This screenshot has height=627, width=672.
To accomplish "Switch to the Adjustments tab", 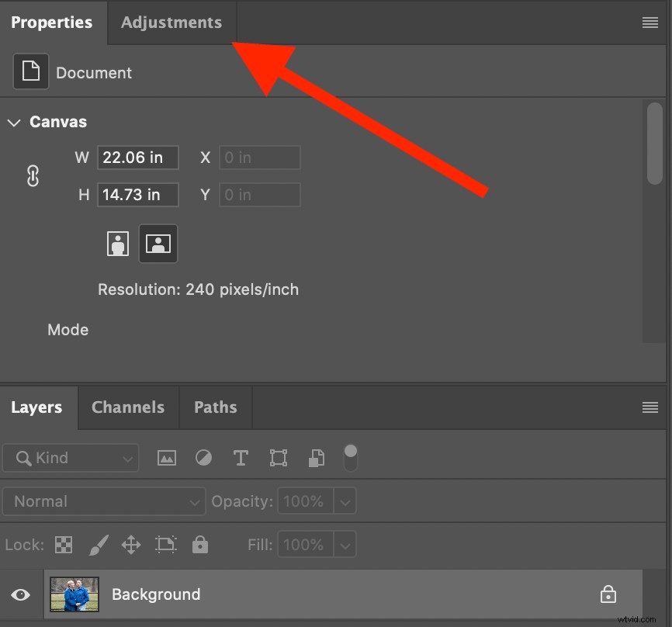I will pos(171,23).
